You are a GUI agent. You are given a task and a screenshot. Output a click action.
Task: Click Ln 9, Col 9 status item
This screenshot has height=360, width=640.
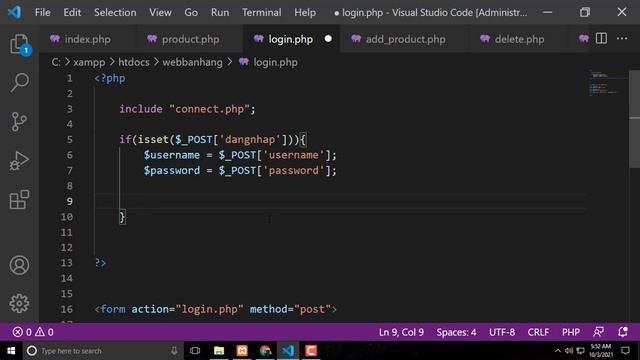(401, 332)
